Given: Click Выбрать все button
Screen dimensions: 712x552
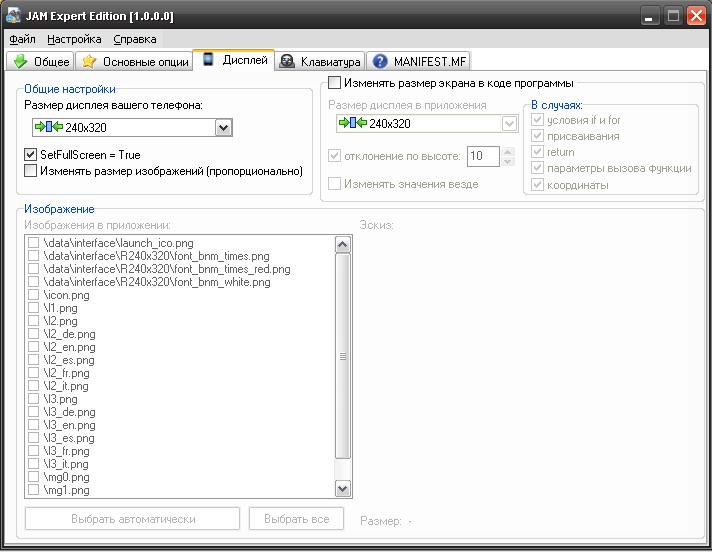Looking at the screenshot, I should (296, 519).
